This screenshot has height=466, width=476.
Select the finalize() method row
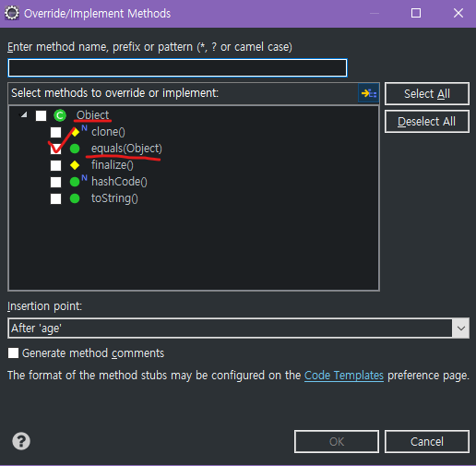[113, 165]
